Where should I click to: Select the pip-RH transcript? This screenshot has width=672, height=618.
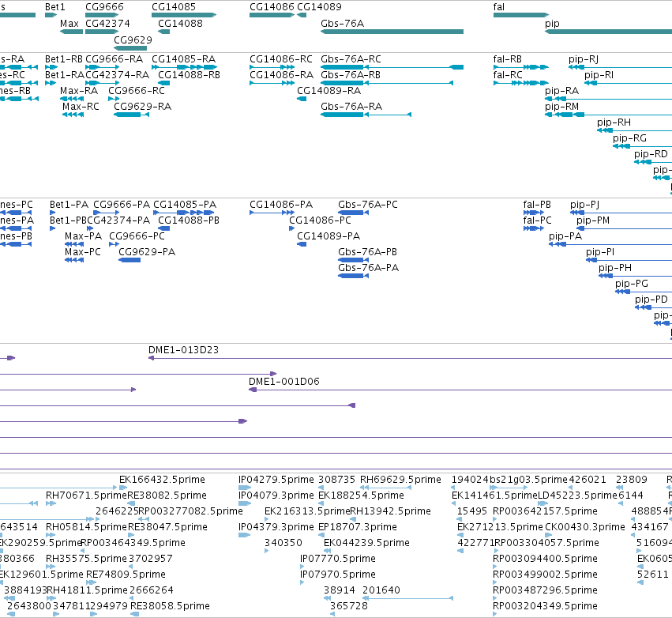click(635, 130)
